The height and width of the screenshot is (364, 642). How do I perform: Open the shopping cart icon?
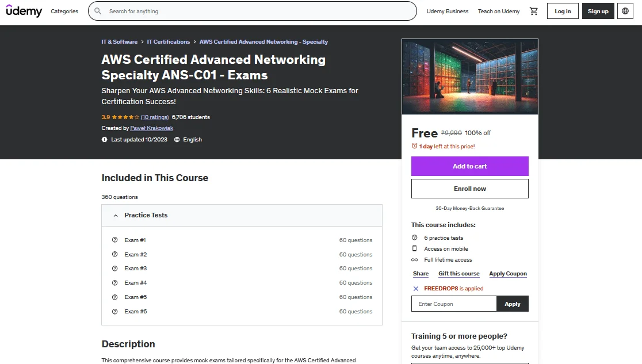point(533,11)
